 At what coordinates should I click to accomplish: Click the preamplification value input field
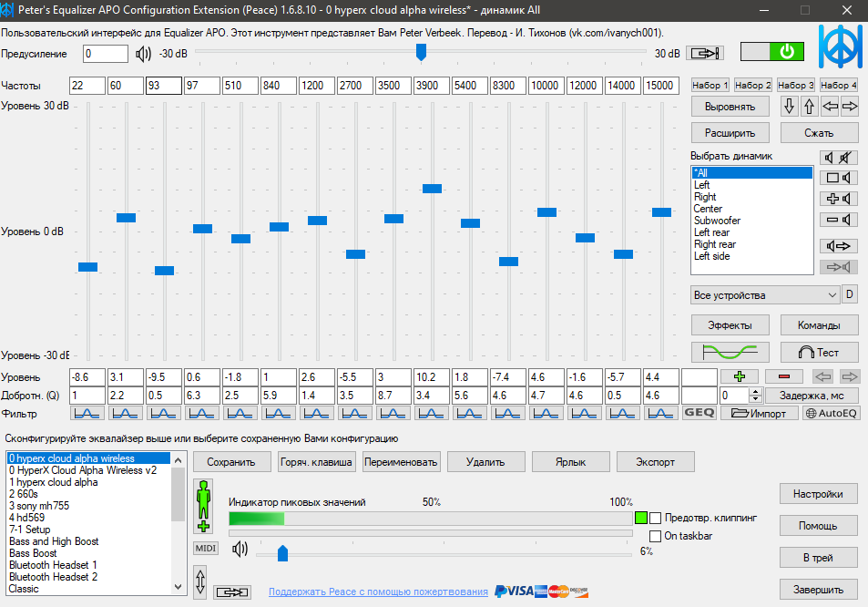(x=105, y=54)
